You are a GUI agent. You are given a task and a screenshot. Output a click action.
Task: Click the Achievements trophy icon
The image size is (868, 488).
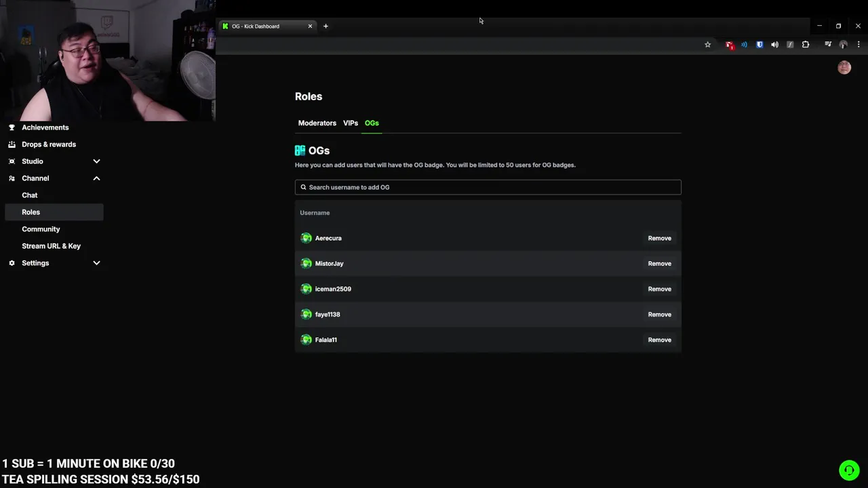point(12,127)
